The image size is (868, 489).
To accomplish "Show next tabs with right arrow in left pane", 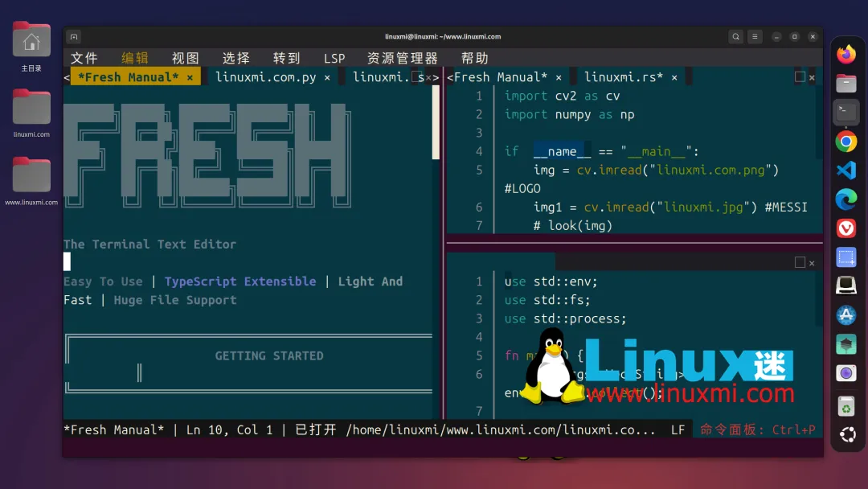I will [x=436, y=77].
